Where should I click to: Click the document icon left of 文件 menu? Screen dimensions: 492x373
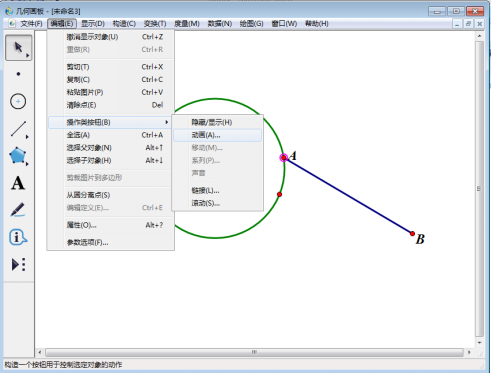pos(12,23)
